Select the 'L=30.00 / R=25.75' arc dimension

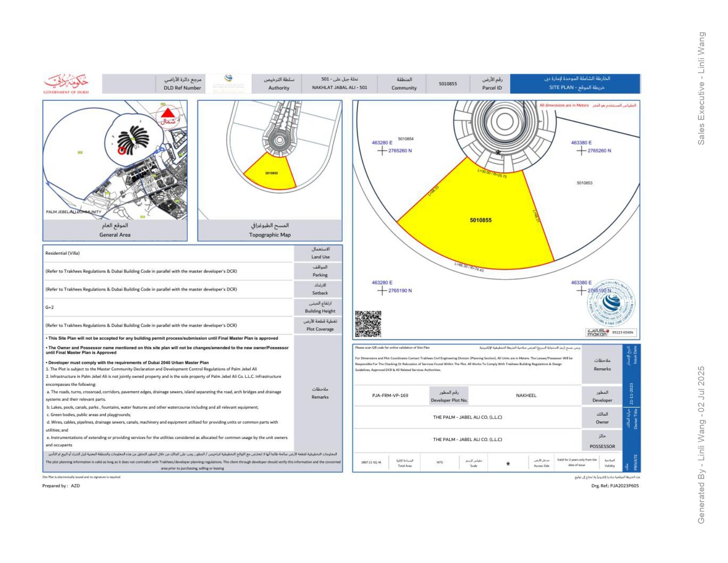coord(492,173)
